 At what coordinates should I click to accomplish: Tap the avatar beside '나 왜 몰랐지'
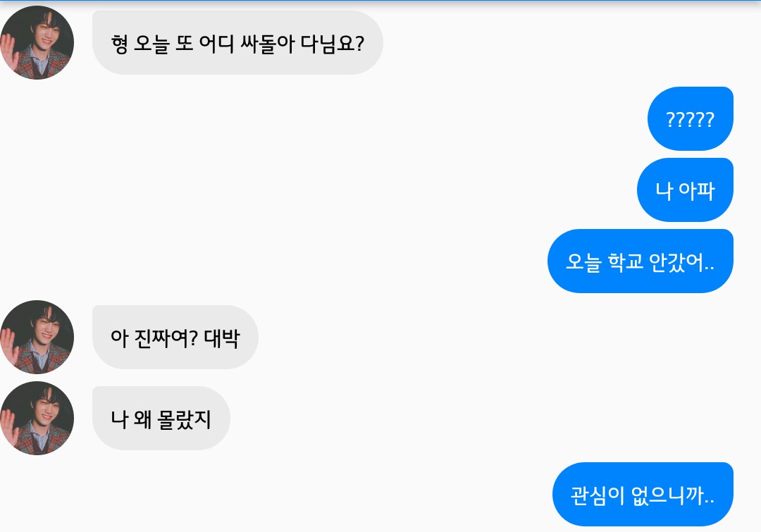37,418
